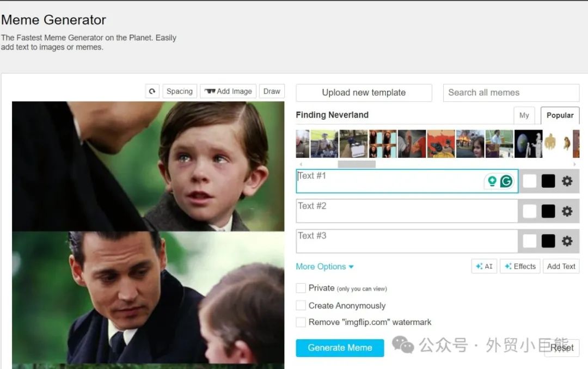Viewport: 588px width, 369px height.
Task: Open the Effects button
Action: 520,266
